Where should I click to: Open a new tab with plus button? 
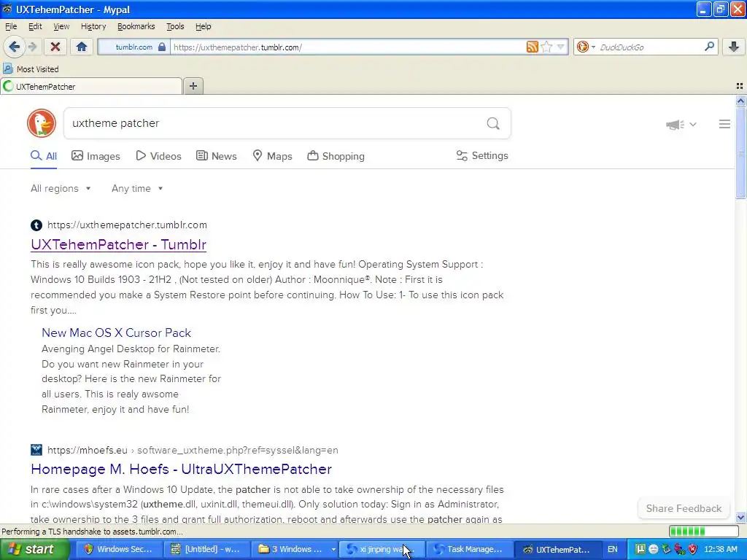click(193, 86)
